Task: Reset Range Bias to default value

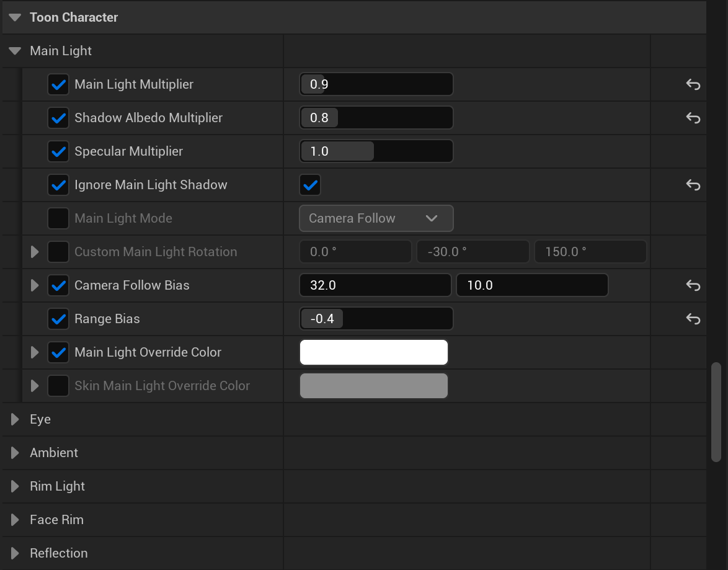Action: click(x=693, y=319)
